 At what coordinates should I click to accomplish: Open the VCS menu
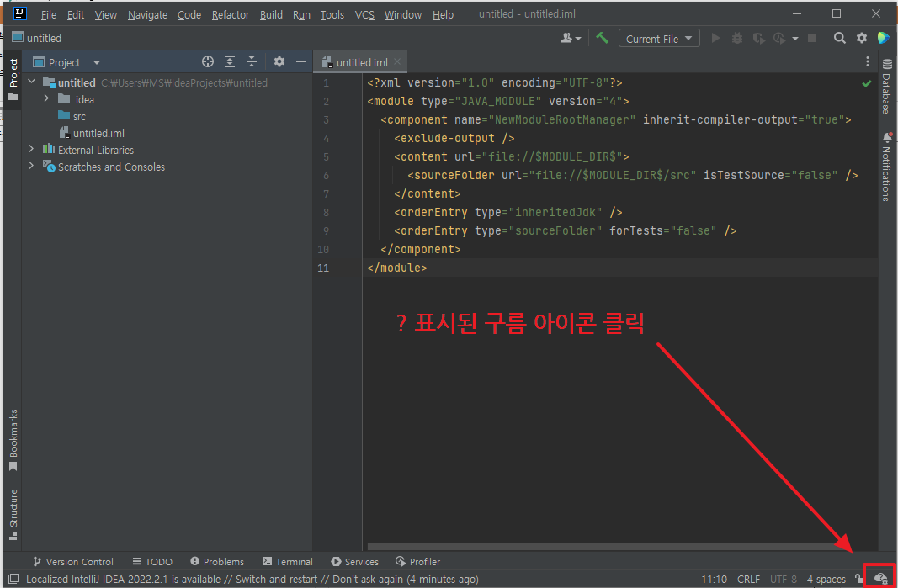point(364,15)
